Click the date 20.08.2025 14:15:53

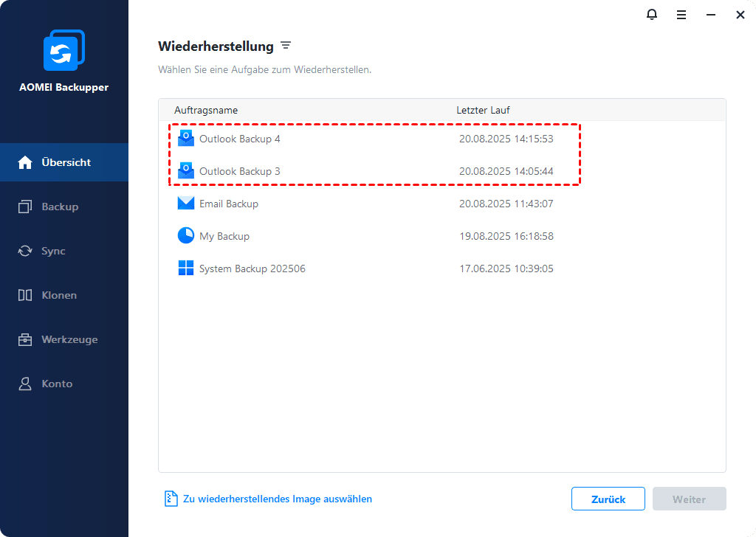[x=506, y=139]
